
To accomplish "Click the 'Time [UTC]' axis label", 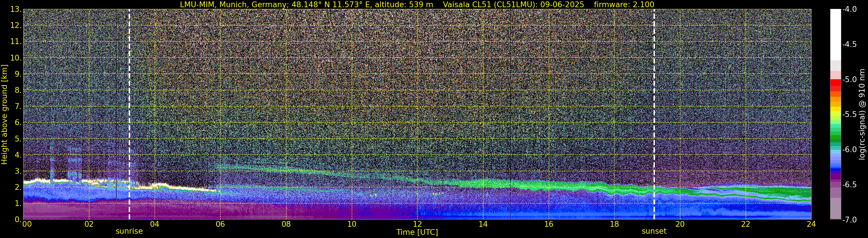I will (417, 232).
